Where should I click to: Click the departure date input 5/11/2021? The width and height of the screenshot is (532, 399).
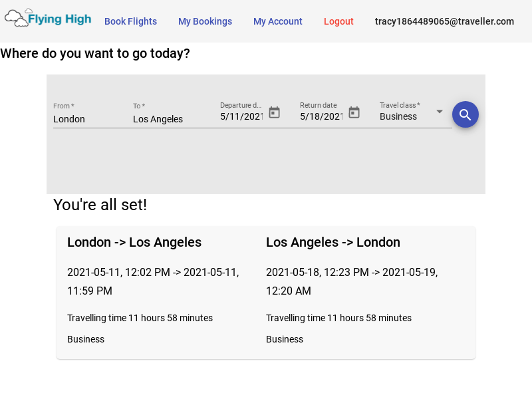242,116
